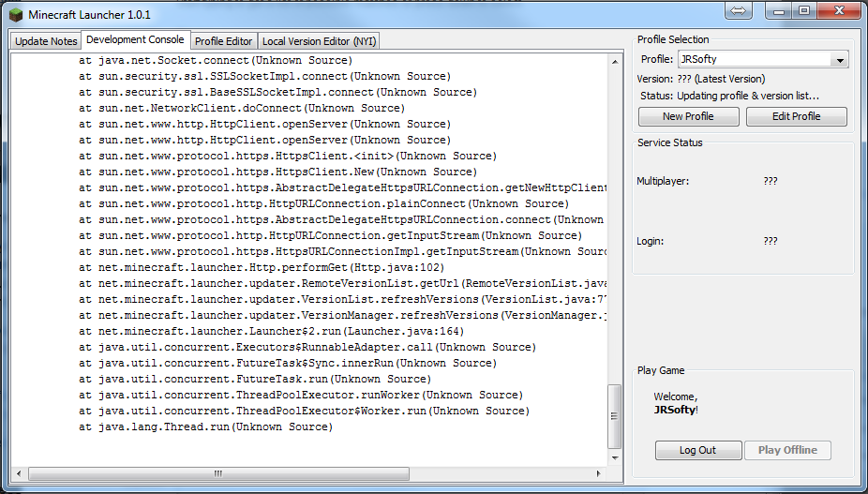Image resolution: width=868 pixels, height=494 pixels.
Task: Click the 'Status: Updating profile & version list…' text
Action: click(729, 96)
